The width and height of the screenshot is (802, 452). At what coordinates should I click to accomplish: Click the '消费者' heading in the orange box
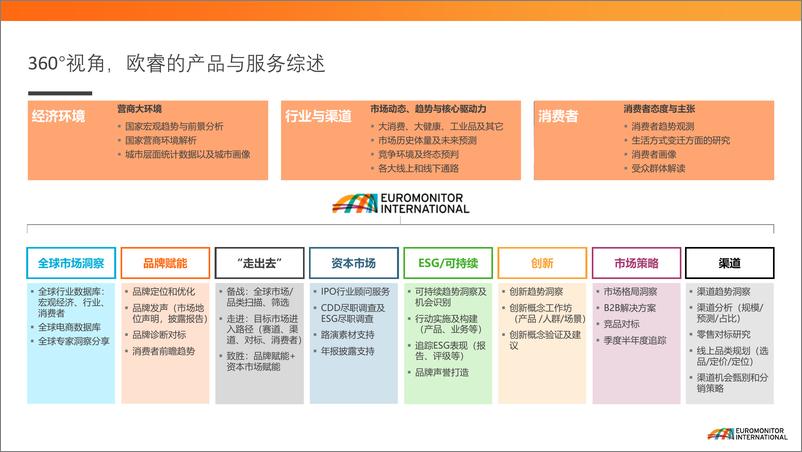558,117
